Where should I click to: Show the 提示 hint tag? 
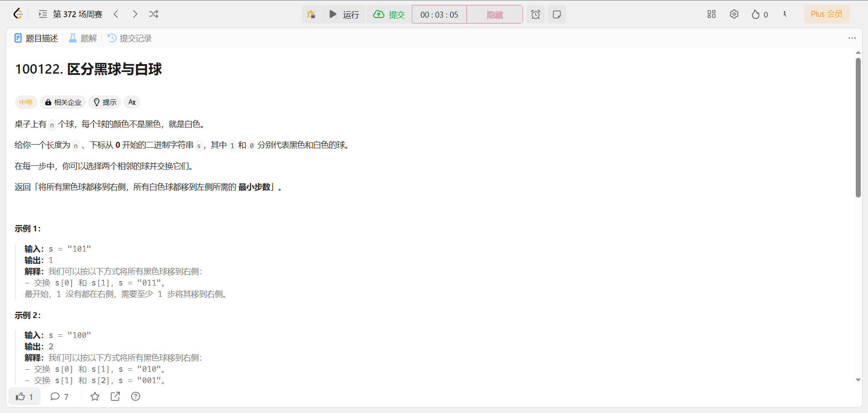pyautogui.click(x=105, y=102)
